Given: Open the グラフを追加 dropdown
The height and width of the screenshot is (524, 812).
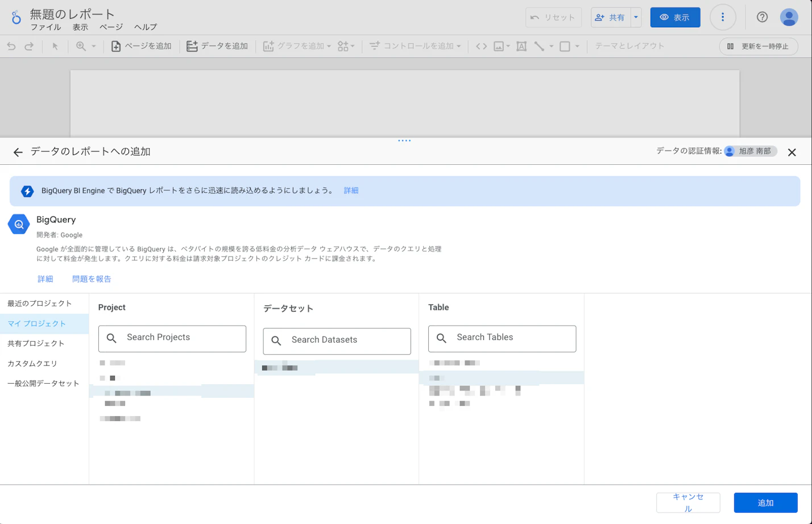Looking at the screenshot, I should 297,47.
